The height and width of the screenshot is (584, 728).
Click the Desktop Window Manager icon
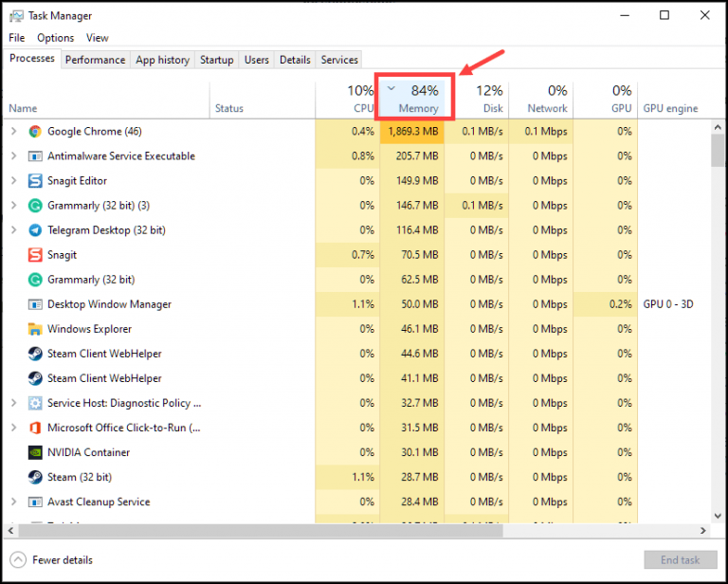35,304
